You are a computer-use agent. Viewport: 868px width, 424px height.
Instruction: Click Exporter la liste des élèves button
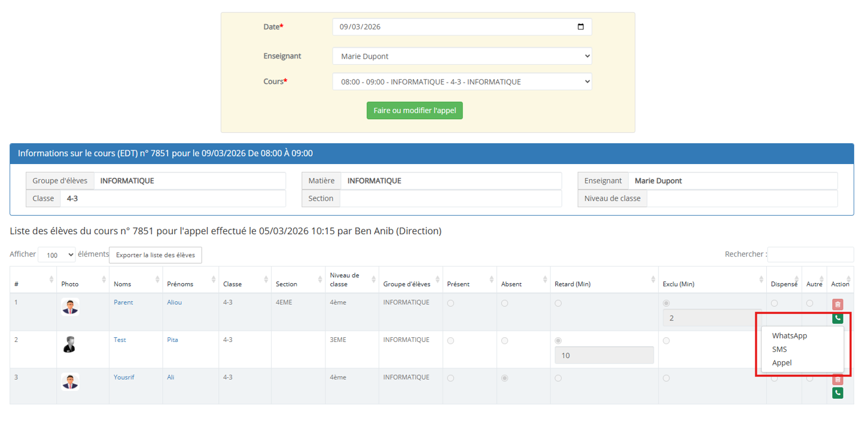point(156,255)
